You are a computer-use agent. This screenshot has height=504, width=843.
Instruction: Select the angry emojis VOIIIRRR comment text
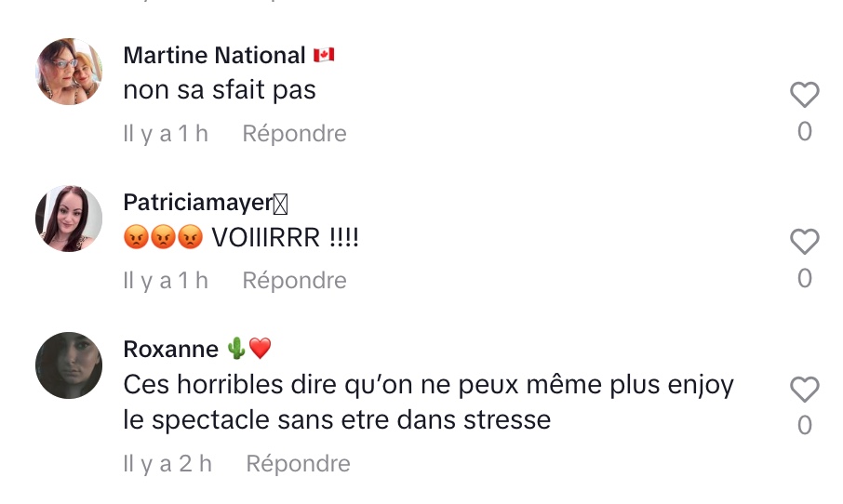click(241, 237)
